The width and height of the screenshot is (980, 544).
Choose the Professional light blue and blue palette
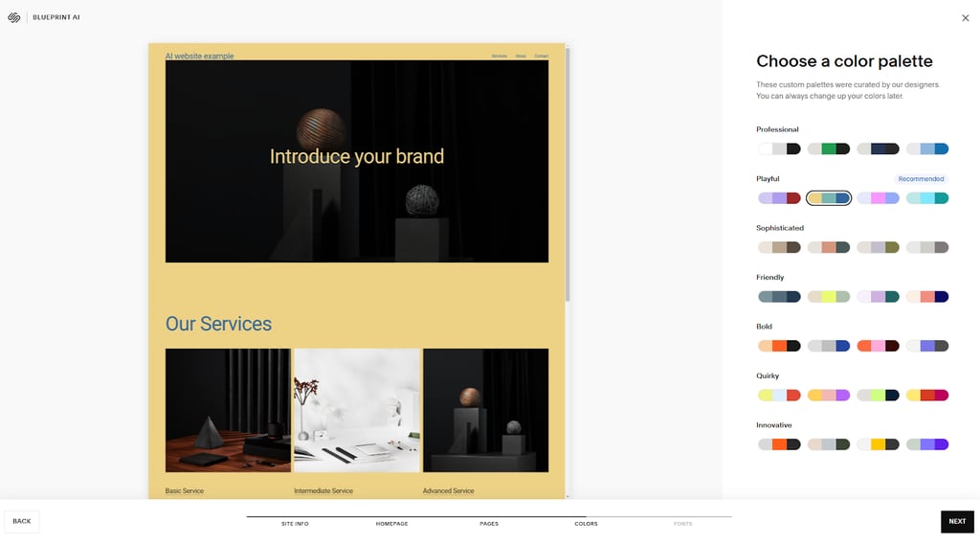(x=926, y=148)
